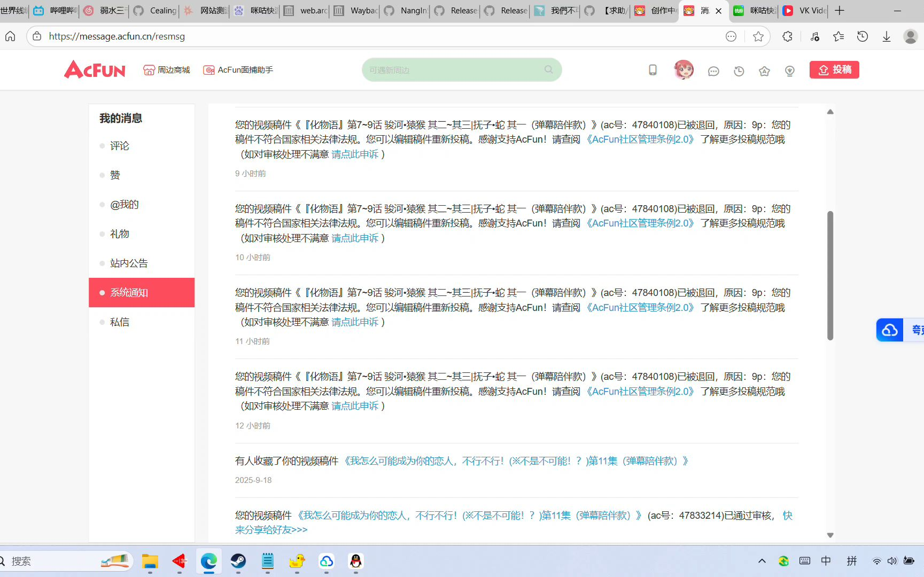The height and width of the screenshot is (577, 924).
Task: Click the AcFun logo
Action: (x=95, y=70)
